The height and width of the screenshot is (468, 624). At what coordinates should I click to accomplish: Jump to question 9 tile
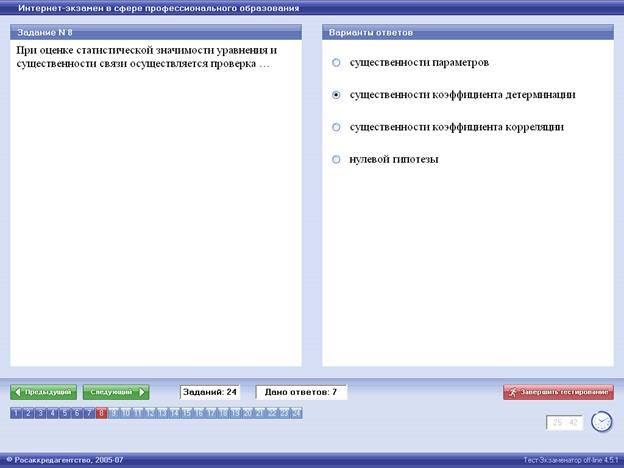[x=114, y=413]
